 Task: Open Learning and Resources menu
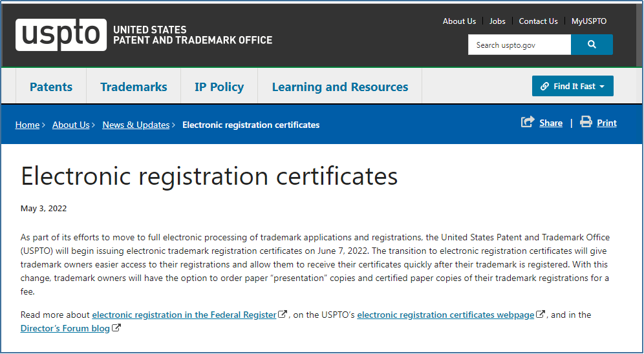pos(340,87)
